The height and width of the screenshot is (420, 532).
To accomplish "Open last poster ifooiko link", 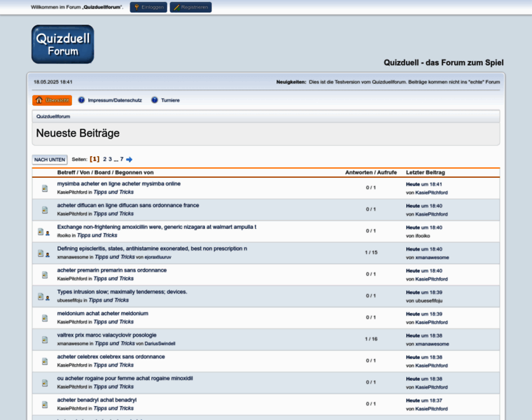I will tap(422, 236).
